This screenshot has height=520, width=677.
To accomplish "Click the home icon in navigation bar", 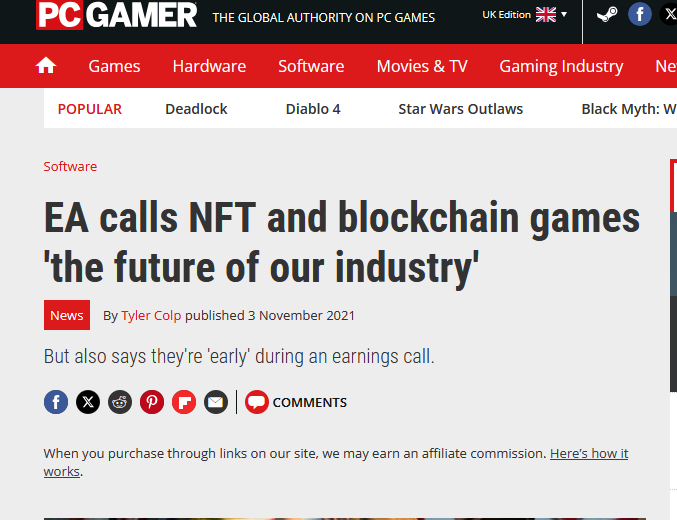I will [46, 66].
